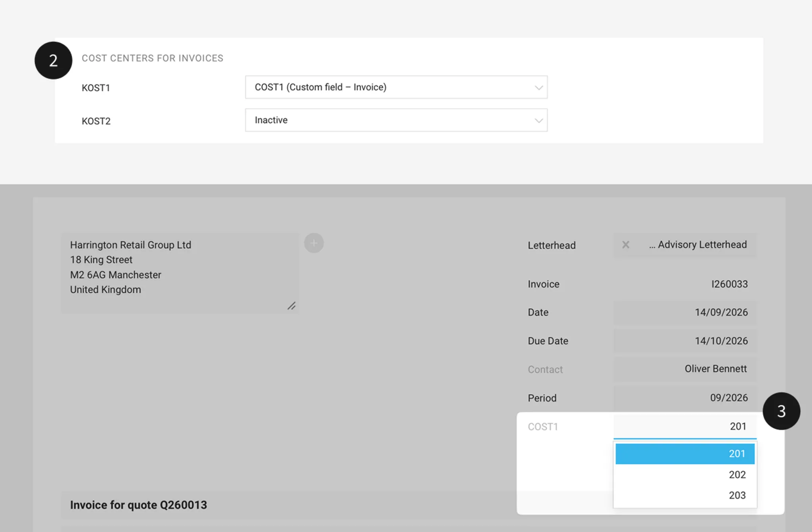
Task: Select 203 in the COST1 dropdown list
Action: click(x=685, y=495)
